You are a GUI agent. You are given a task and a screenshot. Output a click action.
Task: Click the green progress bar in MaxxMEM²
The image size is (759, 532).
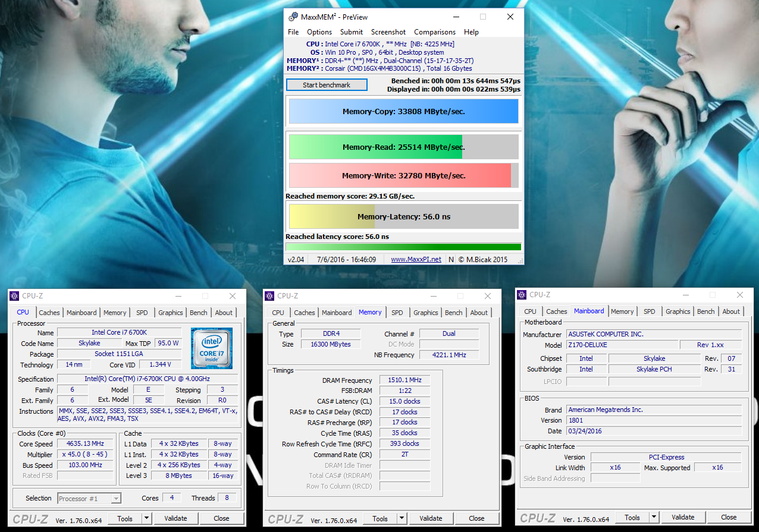click(403, 247)
